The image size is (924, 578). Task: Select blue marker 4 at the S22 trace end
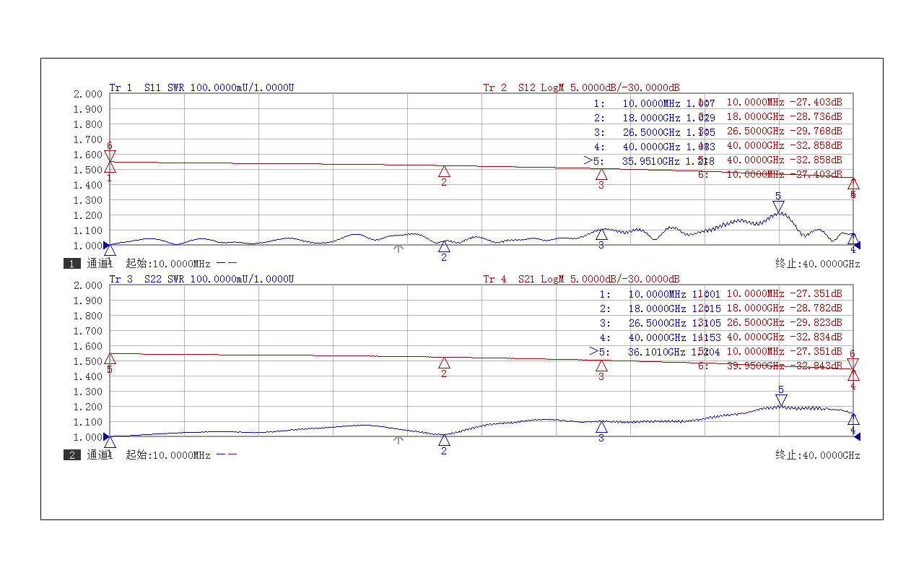tap(853, 419)
